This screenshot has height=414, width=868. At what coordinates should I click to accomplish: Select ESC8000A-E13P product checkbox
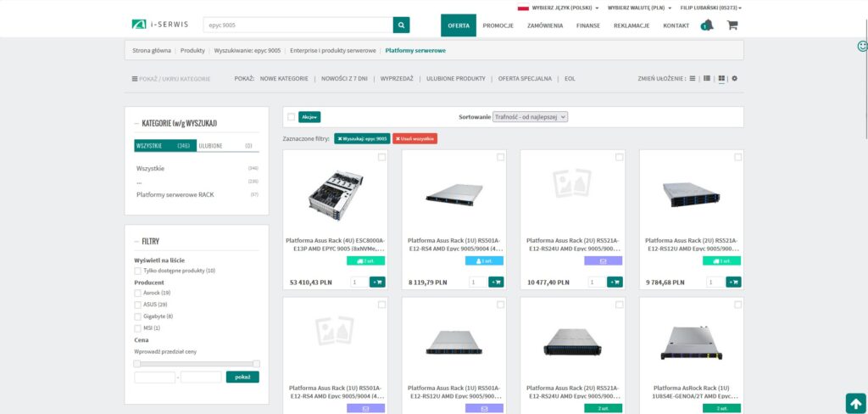coord(381,158)
